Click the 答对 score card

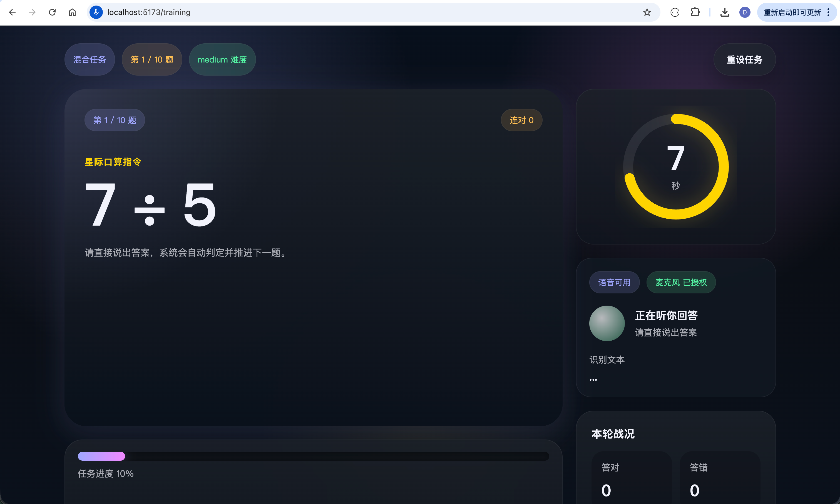pyautogui.click(x=632, y=478)
